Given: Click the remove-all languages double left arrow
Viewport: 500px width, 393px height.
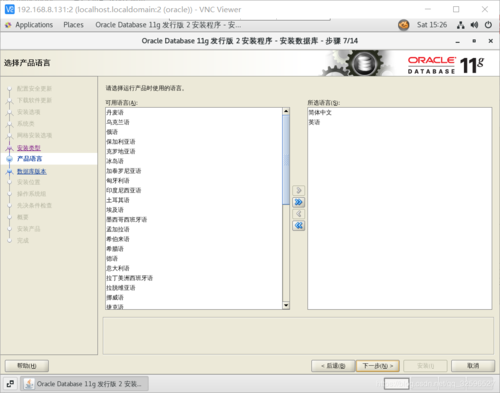Looking at the screenshot, I should 299,226.
